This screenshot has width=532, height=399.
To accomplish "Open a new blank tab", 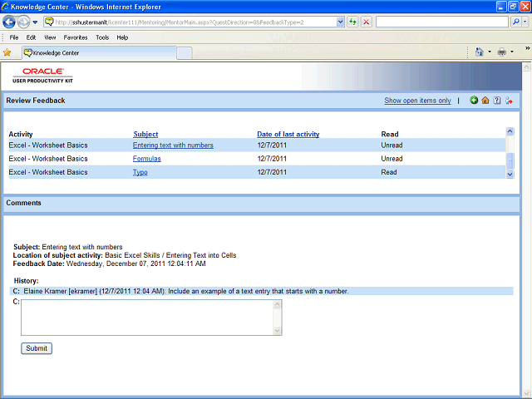I will tap(185, 53).
